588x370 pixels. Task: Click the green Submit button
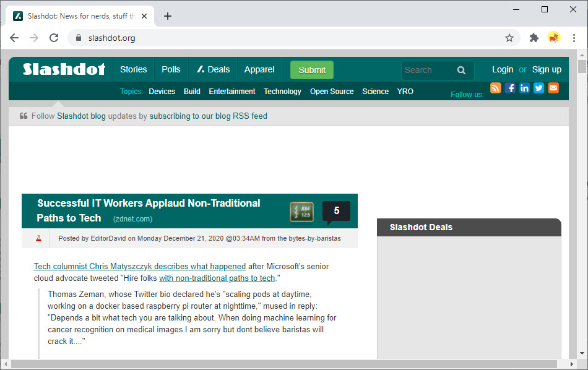point(312,70)
